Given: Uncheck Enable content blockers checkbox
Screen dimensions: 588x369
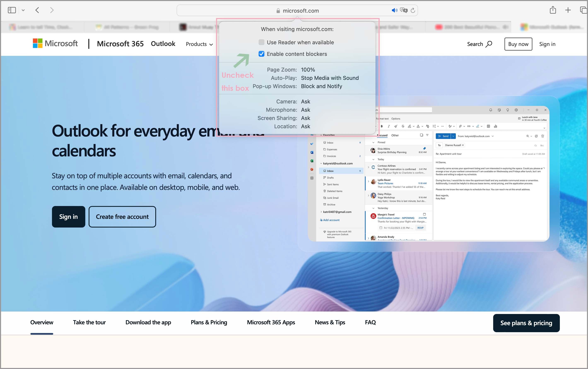Looking at the screenshot, I should [x=261, y=54].
